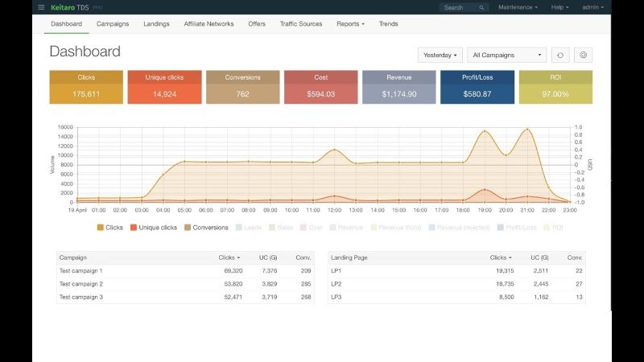
Task: Click the refresh dashboard icon
Action: click(560, 56)
